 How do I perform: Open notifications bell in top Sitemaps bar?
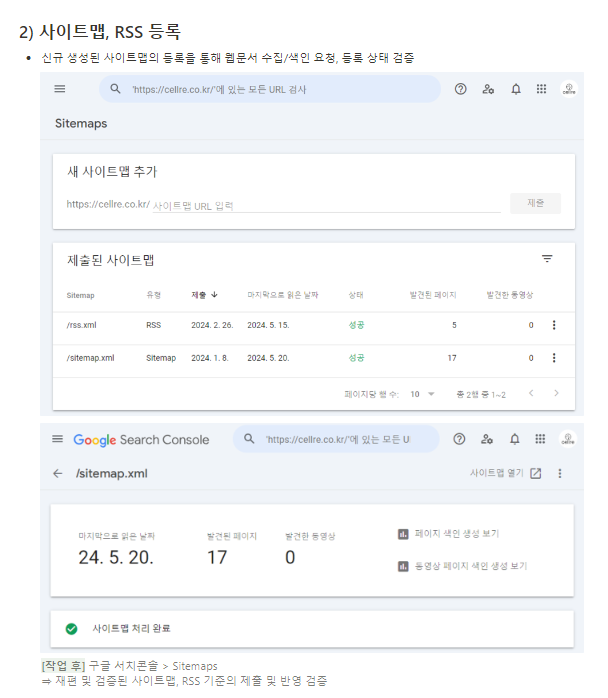tap(516, 89)
